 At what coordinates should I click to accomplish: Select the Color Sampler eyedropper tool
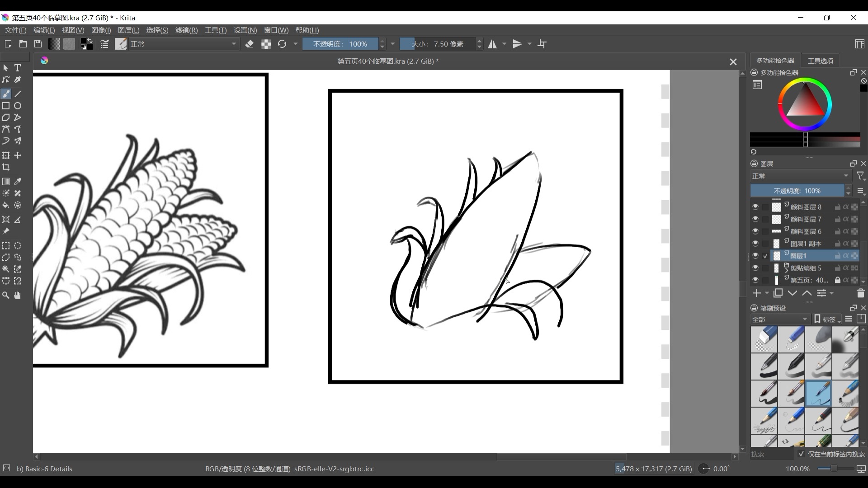pyautogui.click(x=18, y=182)
